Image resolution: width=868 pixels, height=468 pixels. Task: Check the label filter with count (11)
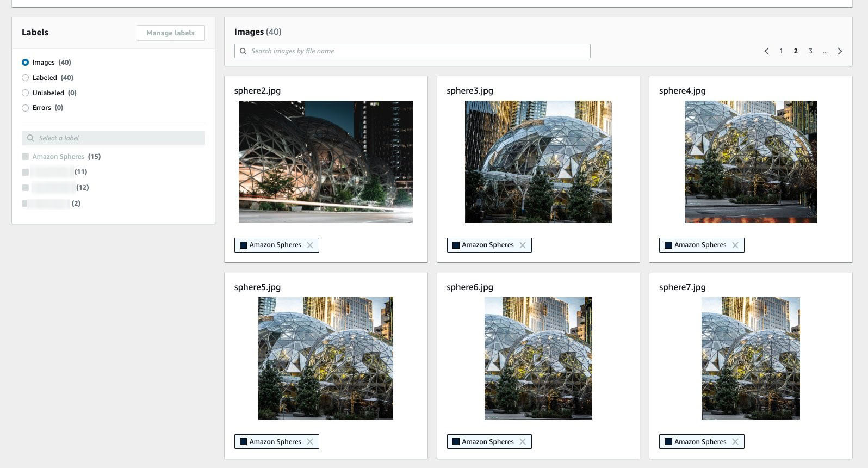(25, 172)
